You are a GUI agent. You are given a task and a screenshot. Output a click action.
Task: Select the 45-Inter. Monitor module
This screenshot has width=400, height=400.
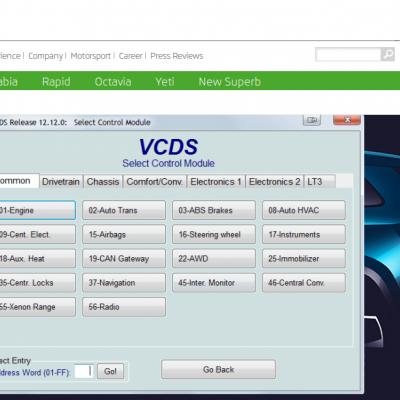pyautogui.click(x=214, y=283)
